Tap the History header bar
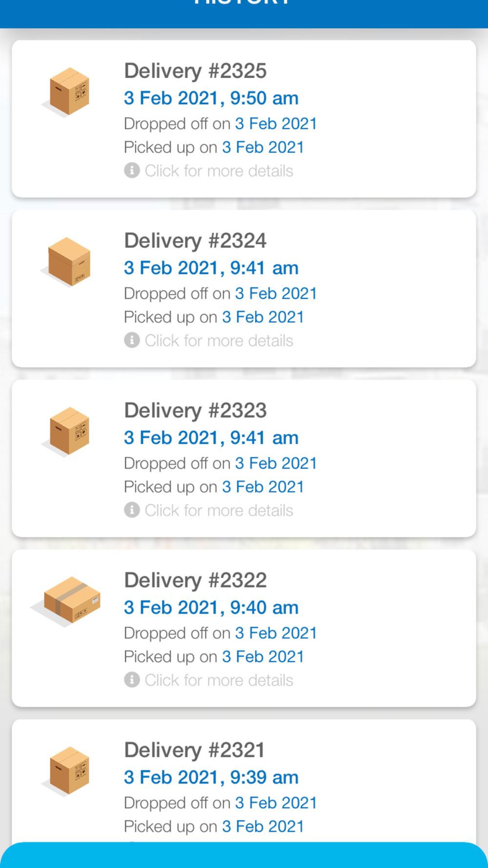Viewport: 488px width, 868px height. [244, 14]
